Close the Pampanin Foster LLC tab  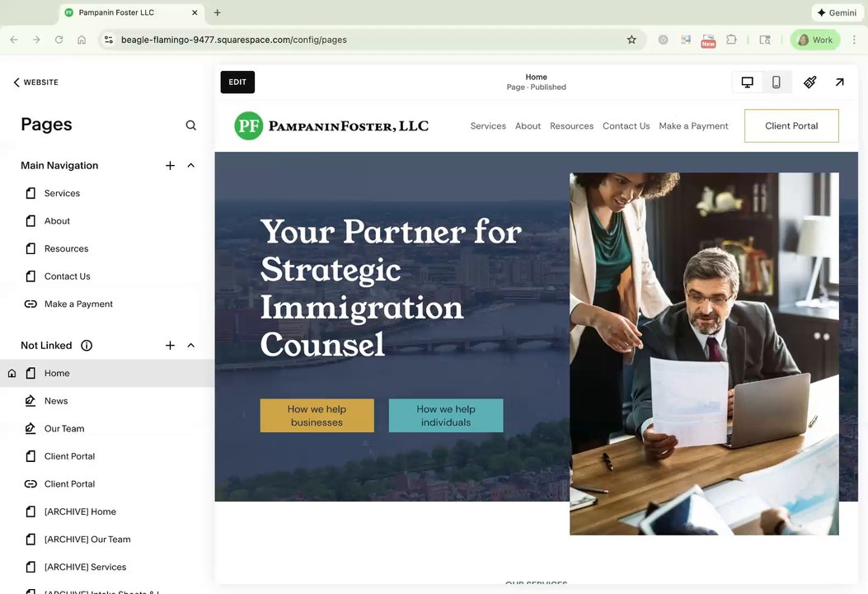pos(195,12)
